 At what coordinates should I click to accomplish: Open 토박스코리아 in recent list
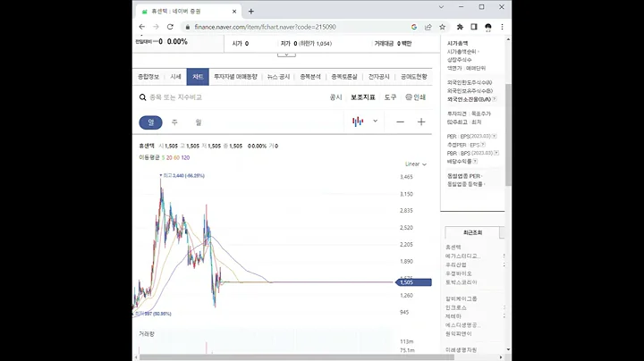462,282
